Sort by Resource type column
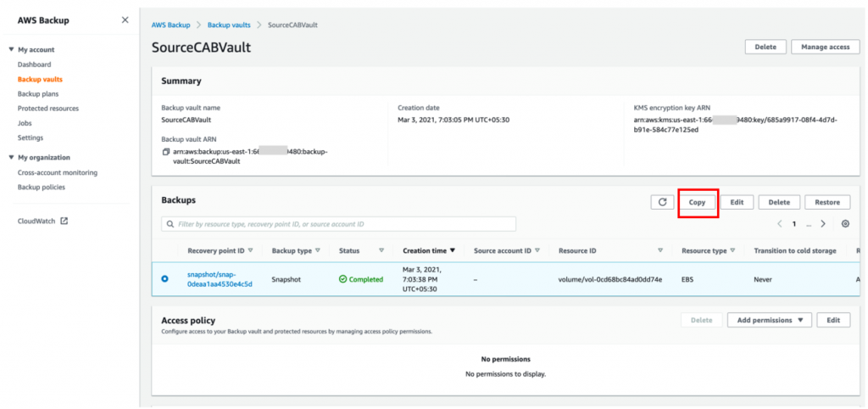Viewport: 868px width, 409px height. coord(708,250)
